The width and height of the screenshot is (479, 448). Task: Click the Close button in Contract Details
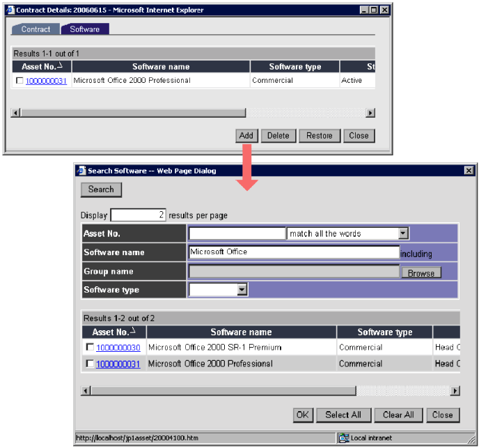click(x=359, y=135)
